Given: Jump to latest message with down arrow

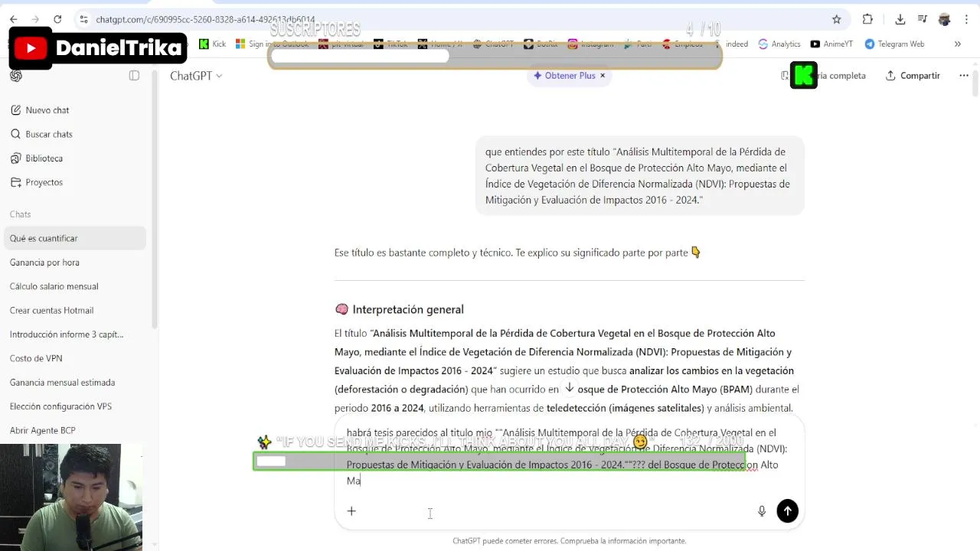Looking at the screenshot, I should pos(569,389).
